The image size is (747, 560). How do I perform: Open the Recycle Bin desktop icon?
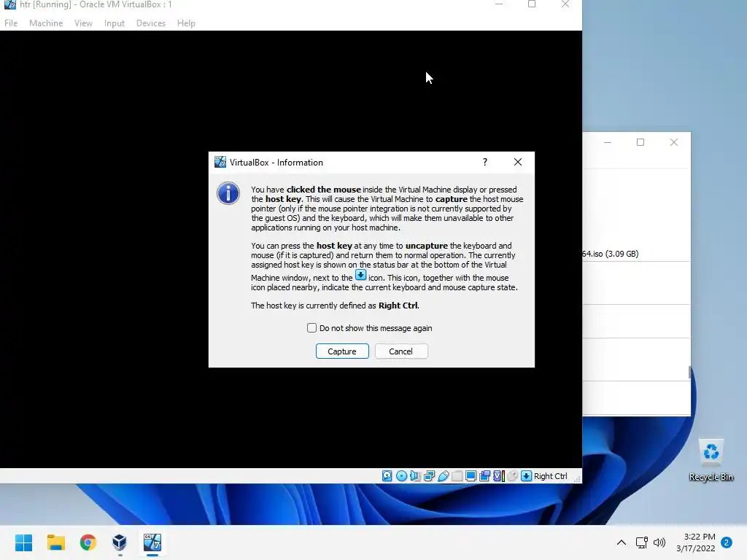711,459
